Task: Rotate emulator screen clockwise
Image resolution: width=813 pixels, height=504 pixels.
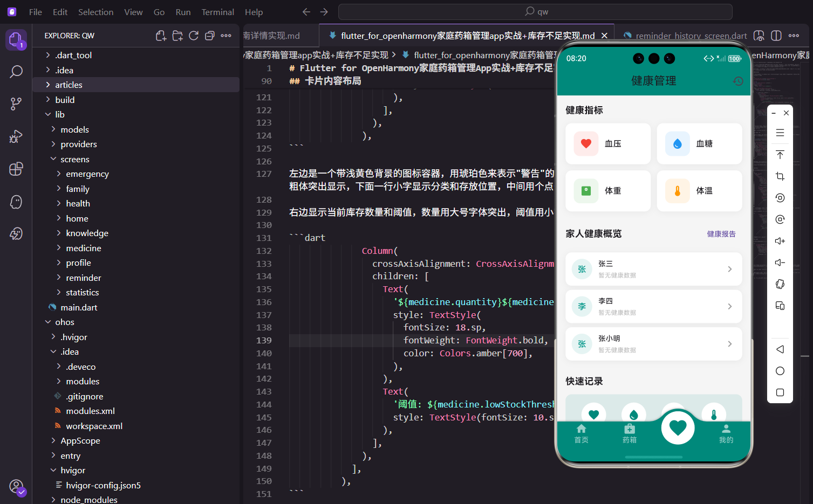Action: click(x=780, y=219)
